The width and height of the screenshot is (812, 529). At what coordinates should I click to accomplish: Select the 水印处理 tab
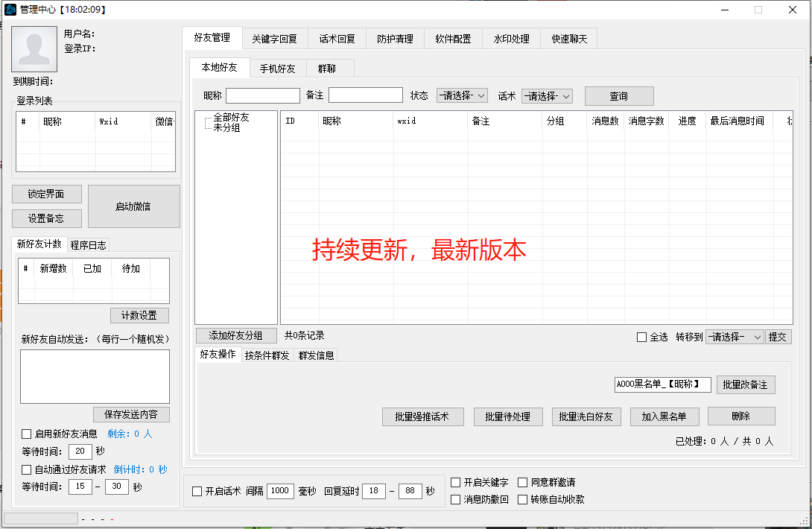[x=511, y=39]
